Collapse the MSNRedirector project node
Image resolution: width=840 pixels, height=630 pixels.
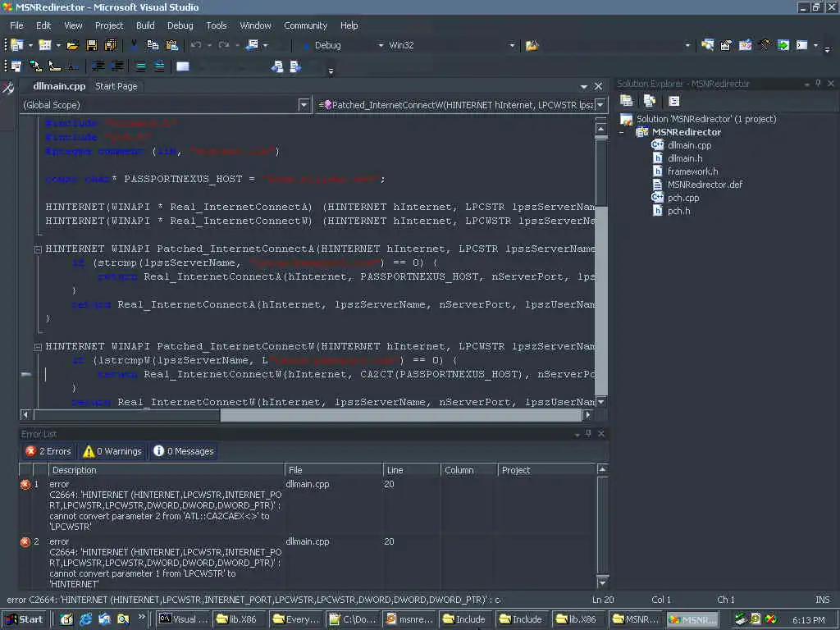pyautogui.click(x=622, y=132)
